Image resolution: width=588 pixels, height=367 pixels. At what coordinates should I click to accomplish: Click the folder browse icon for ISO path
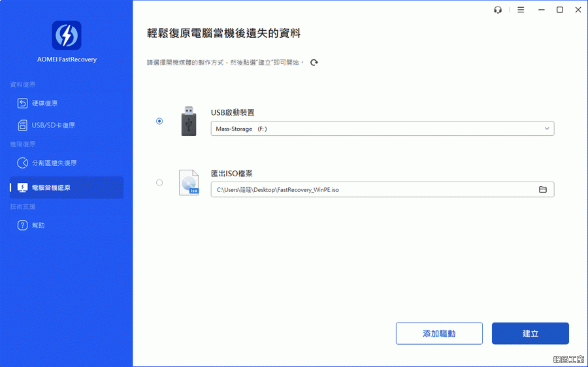point(542,189)
